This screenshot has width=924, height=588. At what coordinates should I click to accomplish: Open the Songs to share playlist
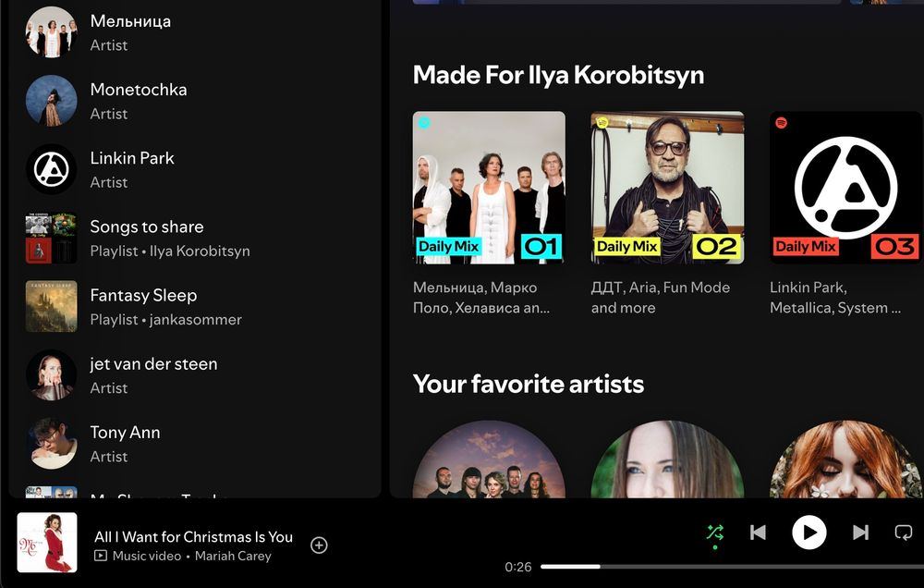pyautogui.click(x=194, y=239)
